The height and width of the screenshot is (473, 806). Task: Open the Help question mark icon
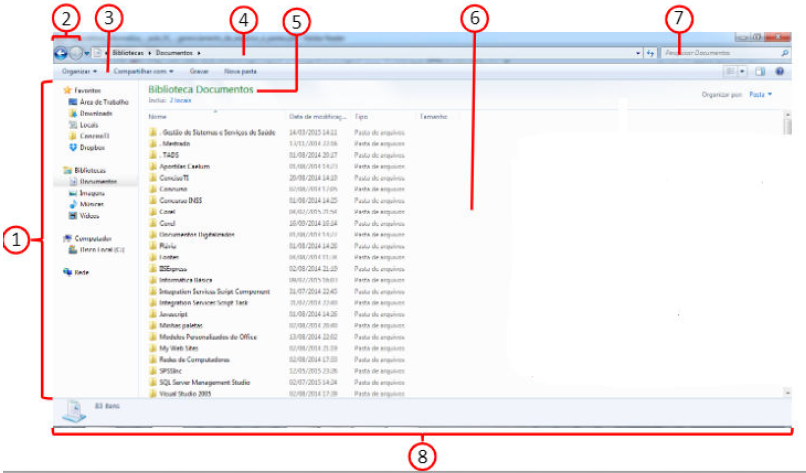click(x=778, y=72)
